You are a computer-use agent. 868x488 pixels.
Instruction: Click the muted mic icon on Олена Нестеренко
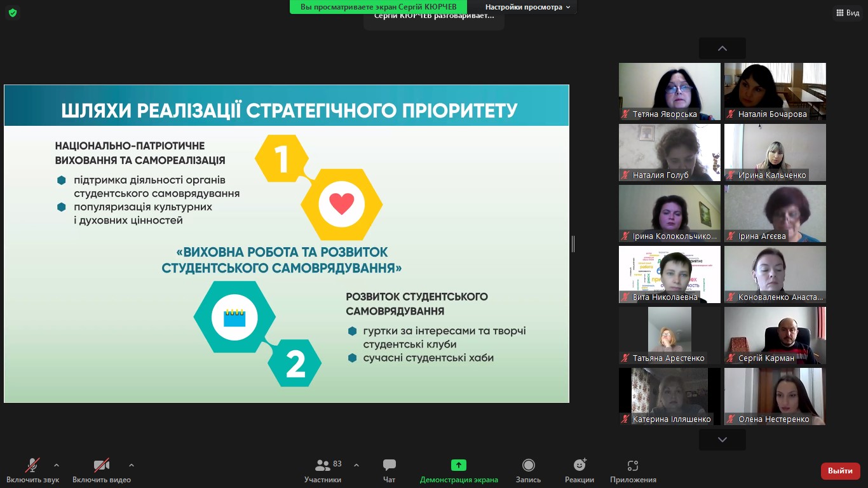pos(731,419)
